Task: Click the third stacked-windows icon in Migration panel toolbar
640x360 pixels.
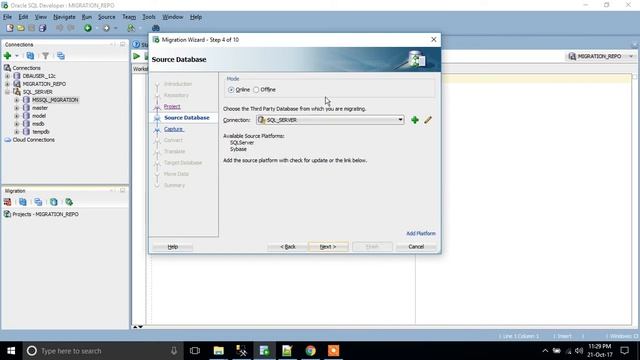Action: [x=38, y=202]
